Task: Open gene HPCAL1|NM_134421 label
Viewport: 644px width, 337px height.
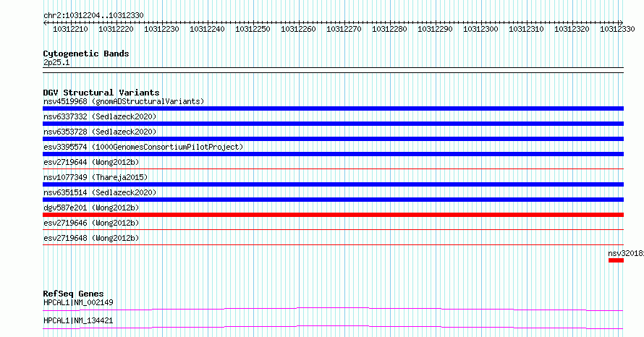Action: [78, 320]
